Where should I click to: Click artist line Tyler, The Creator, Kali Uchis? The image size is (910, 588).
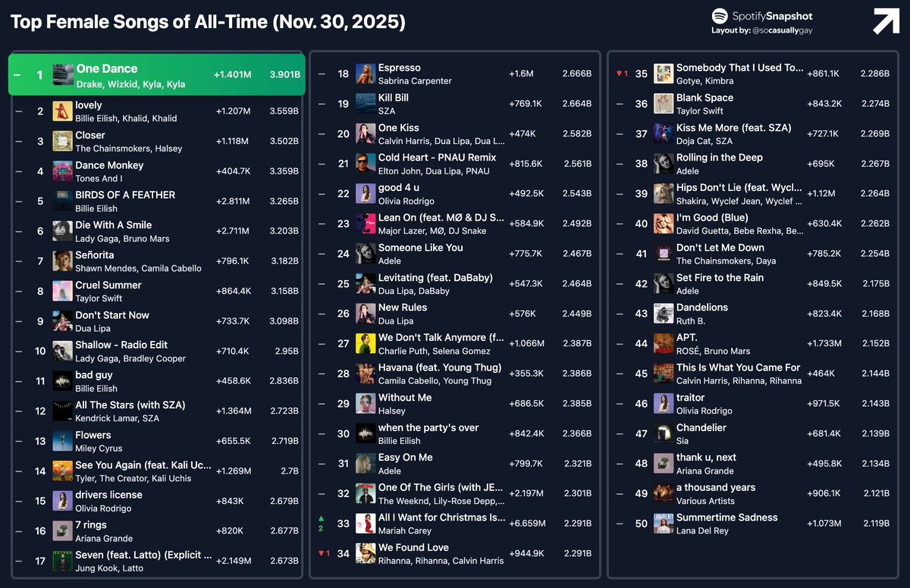pyautogui.click(x=133, y=478)
